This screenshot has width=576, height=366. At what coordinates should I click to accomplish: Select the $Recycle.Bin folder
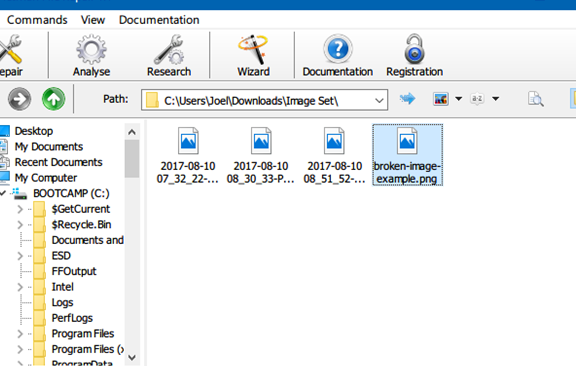(82, 225)
